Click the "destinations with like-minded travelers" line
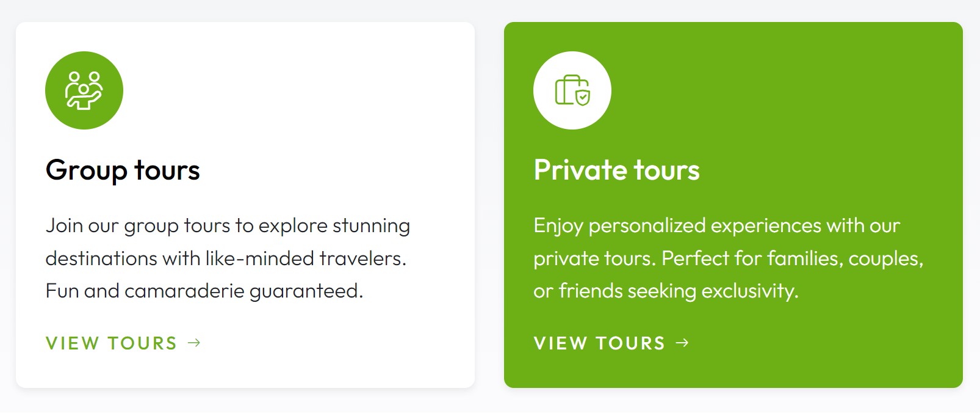Image resolution: width=980 pixels, height=413 pixels. 226,258
